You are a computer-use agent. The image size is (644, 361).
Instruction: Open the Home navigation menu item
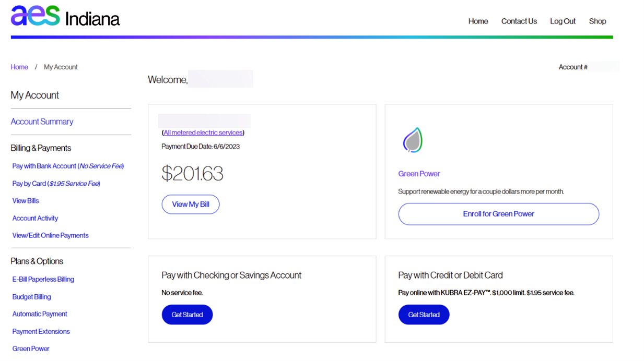[x=478, y=21]
